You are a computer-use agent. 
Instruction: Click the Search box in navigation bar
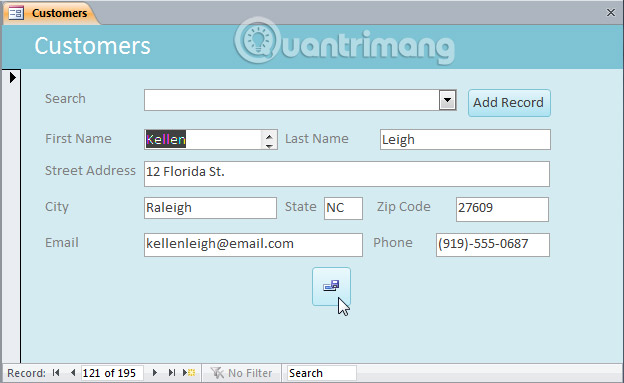321,373
